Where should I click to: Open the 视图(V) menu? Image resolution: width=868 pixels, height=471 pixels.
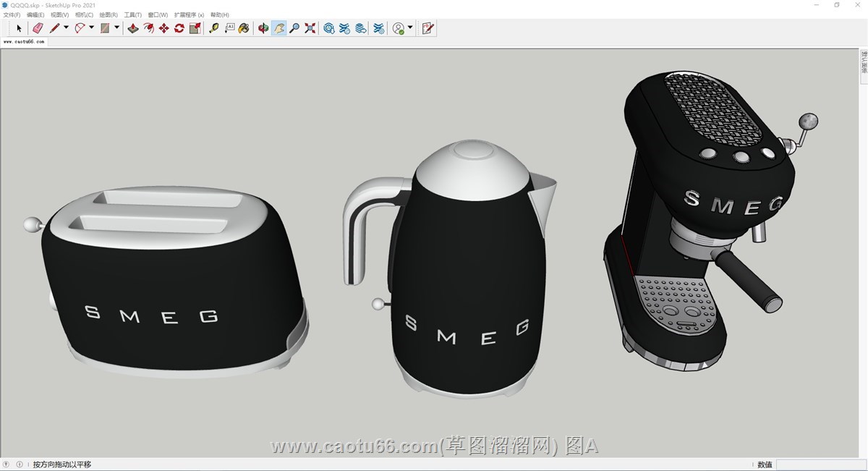point(59,14)
